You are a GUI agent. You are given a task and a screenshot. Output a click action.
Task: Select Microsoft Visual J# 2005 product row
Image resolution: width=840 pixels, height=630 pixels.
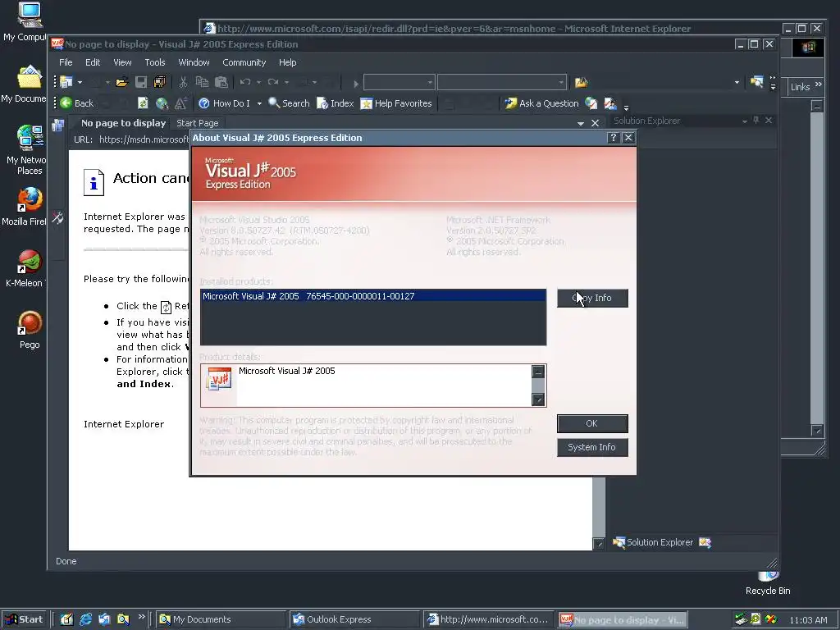coord(373,296)
